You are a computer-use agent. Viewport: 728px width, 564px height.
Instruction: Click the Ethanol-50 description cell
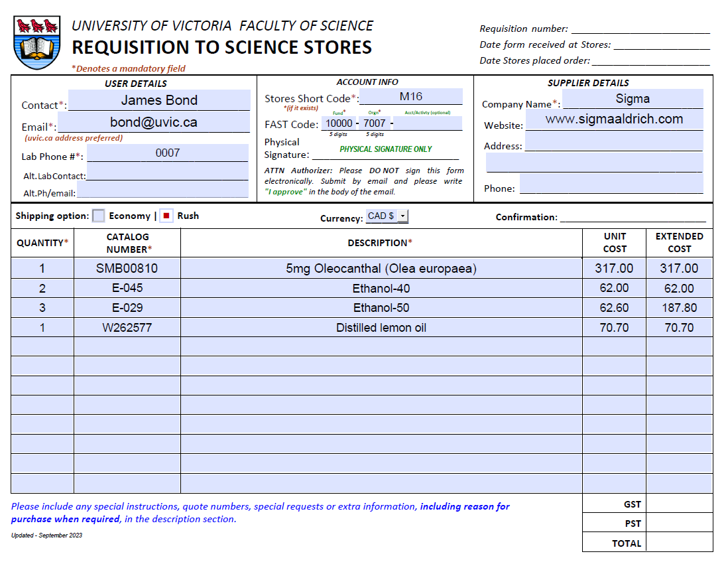click(381, 308)
